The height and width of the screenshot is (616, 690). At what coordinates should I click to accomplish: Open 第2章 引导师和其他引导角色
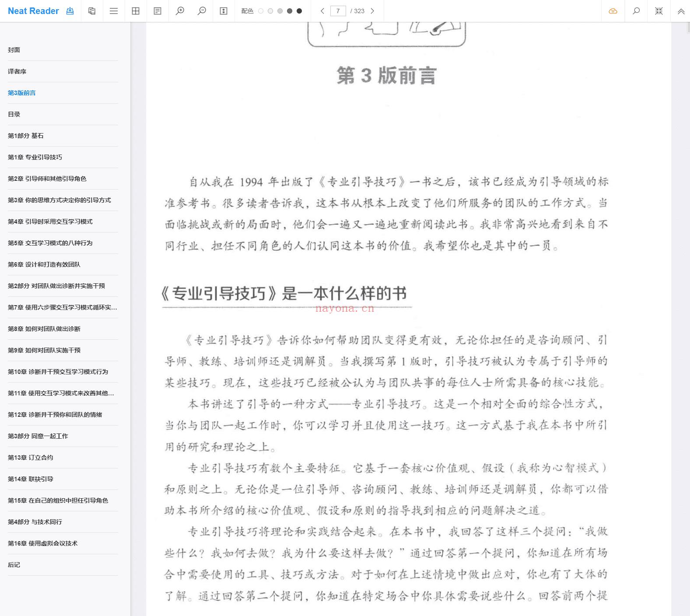[63, 179]
